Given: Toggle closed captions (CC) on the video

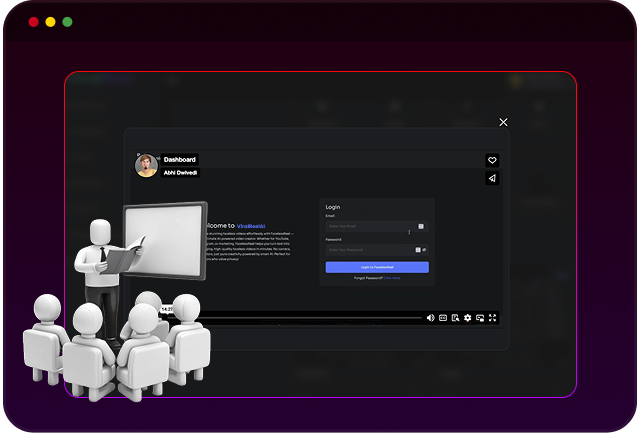Looking at the screenshot, I should [443, 318].
